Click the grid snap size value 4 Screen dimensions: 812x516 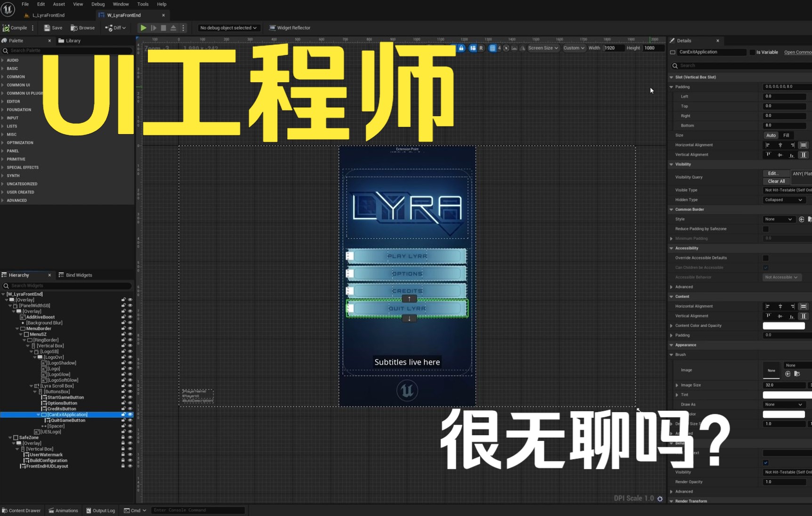pyautogui.click(x=499, y=48)
